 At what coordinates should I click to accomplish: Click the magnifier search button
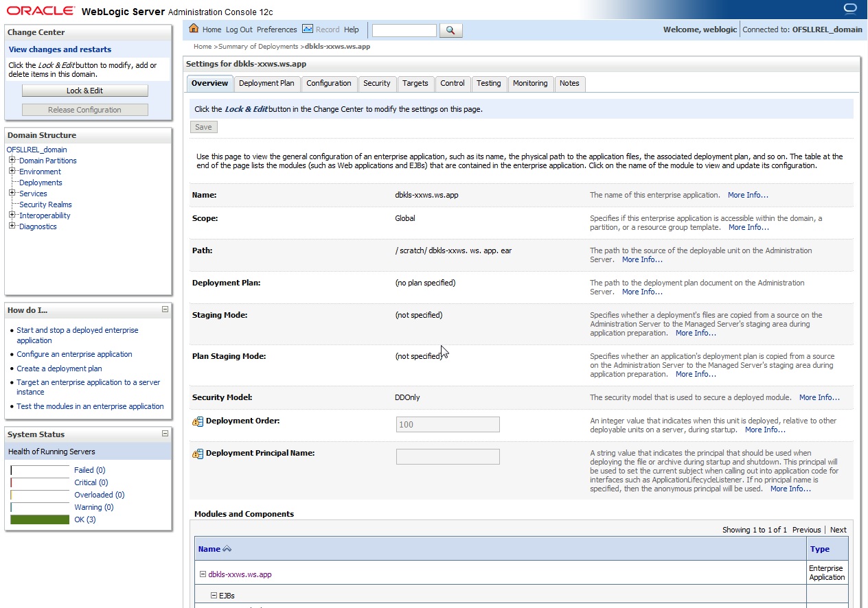coord(450,30)
